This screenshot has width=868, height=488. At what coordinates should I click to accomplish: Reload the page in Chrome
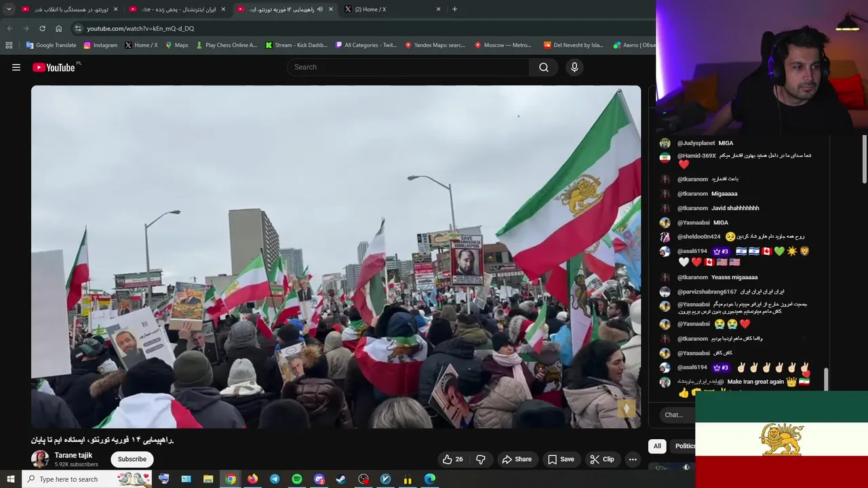pos(42,28)
